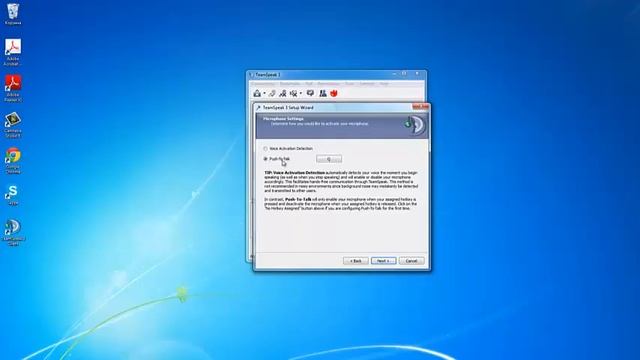Select the Camtasia Studio 8 desktop shortcut
The width and height of the screenshot is (640, 360).
[13, 124]
